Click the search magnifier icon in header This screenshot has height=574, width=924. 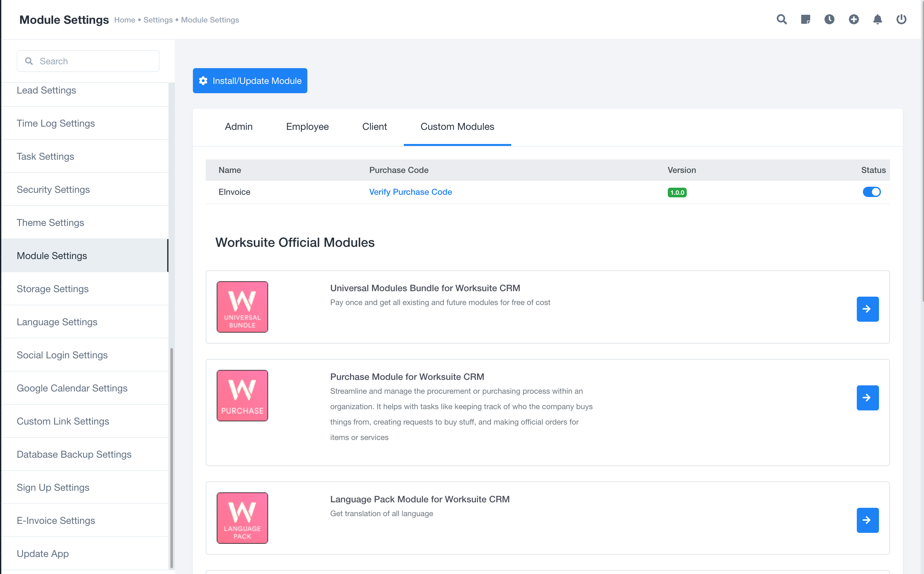coord(781,19)
